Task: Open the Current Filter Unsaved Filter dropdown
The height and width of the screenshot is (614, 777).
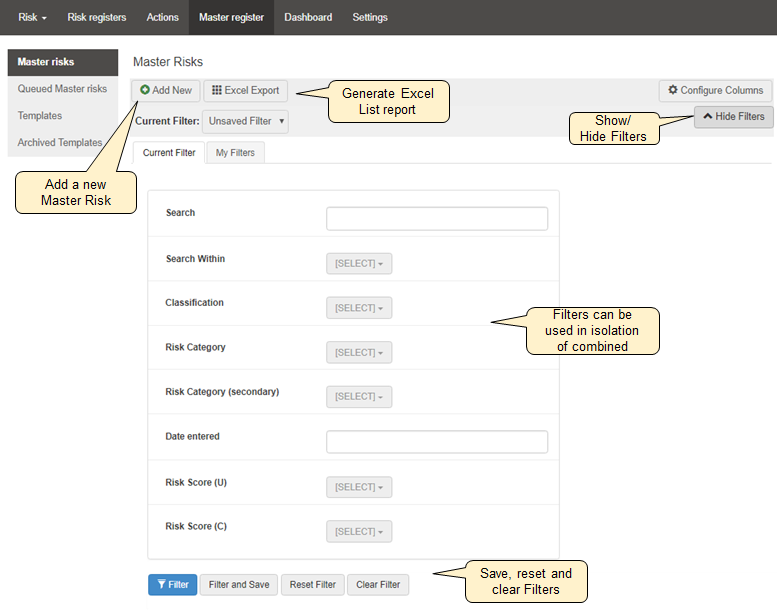Action: click(x=246, y=121)
